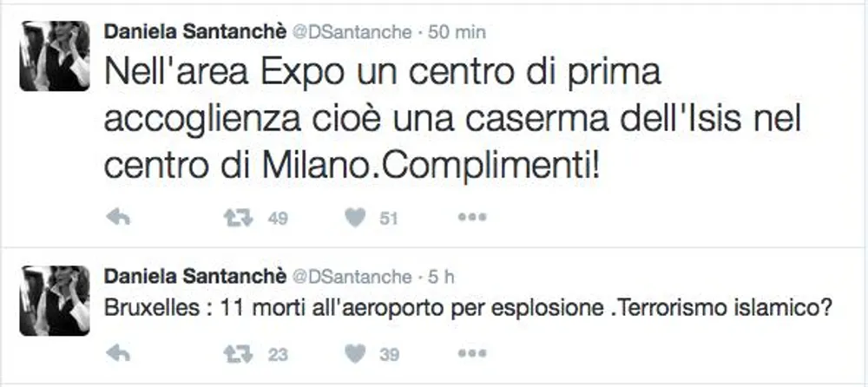This screenshot has width=868, height=387.
Task: View the 49 retweets count
Action: [x=278, y=219]
